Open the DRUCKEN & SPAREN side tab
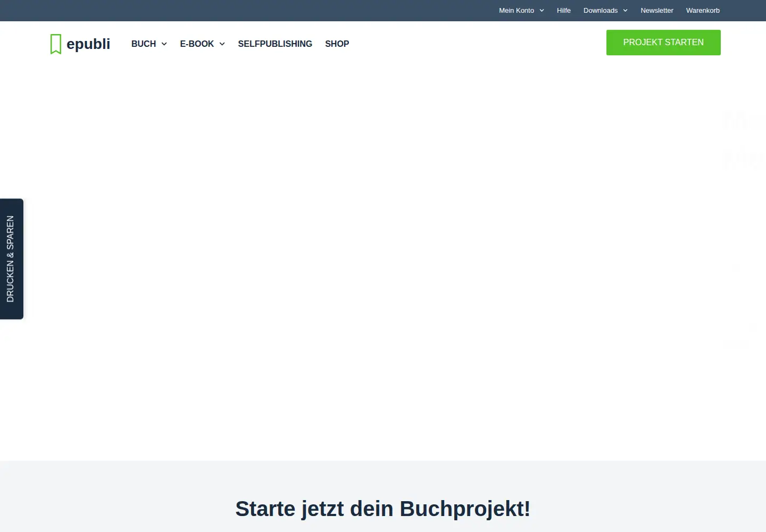This screenshot has width=766, height=532. coord(11,259)
